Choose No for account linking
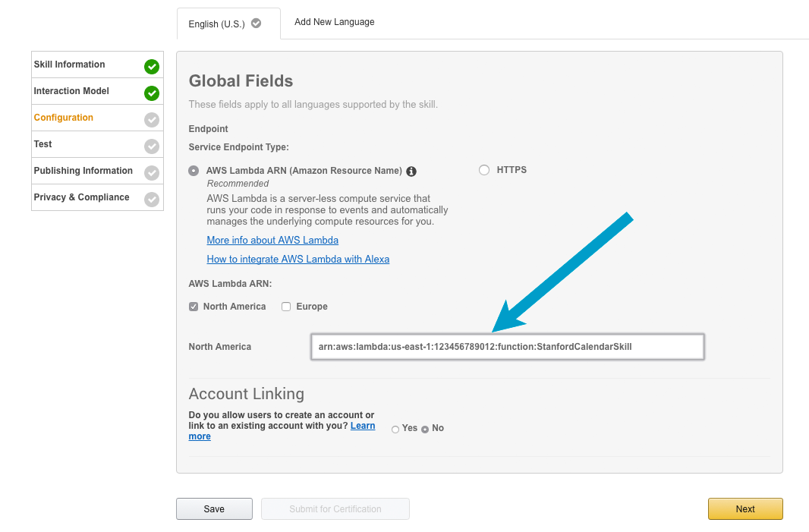The height and width of the screenshot is (532, 809). point(425,430)
